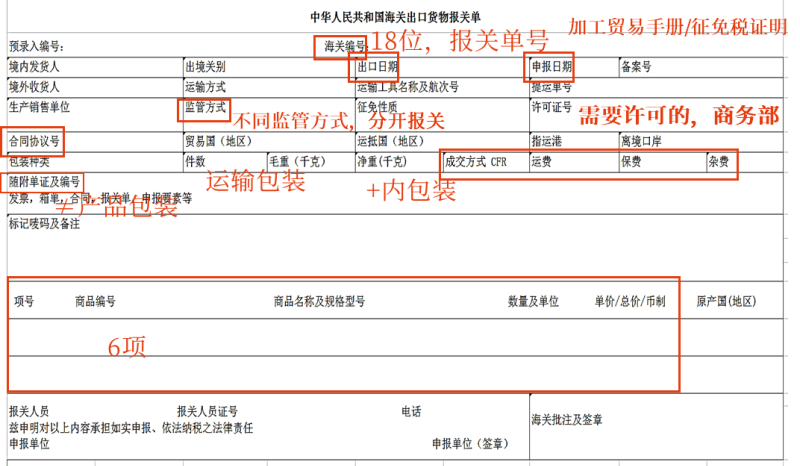Select the 报关人员证号 label
Viewport: 800px width, 466px height.
pyautogui.click(x=207, y=411)
